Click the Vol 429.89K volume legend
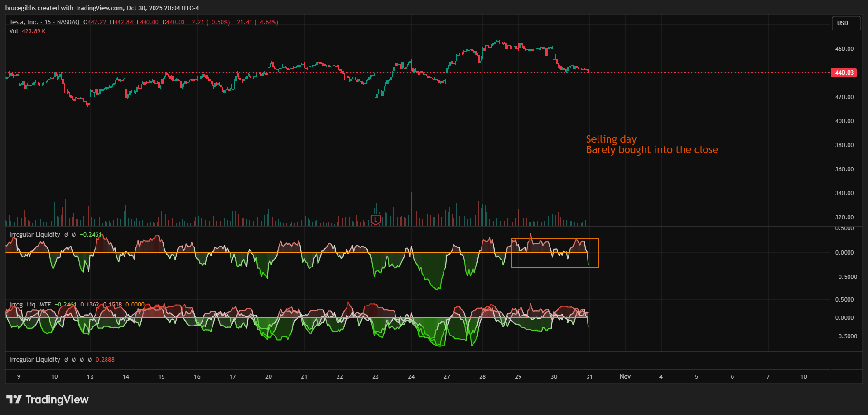Screen dimensions: 868x415 pos(27,31)
